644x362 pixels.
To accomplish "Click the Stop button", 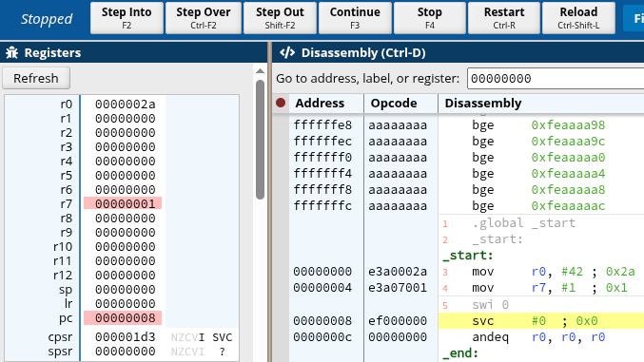I will coord(430,18).
